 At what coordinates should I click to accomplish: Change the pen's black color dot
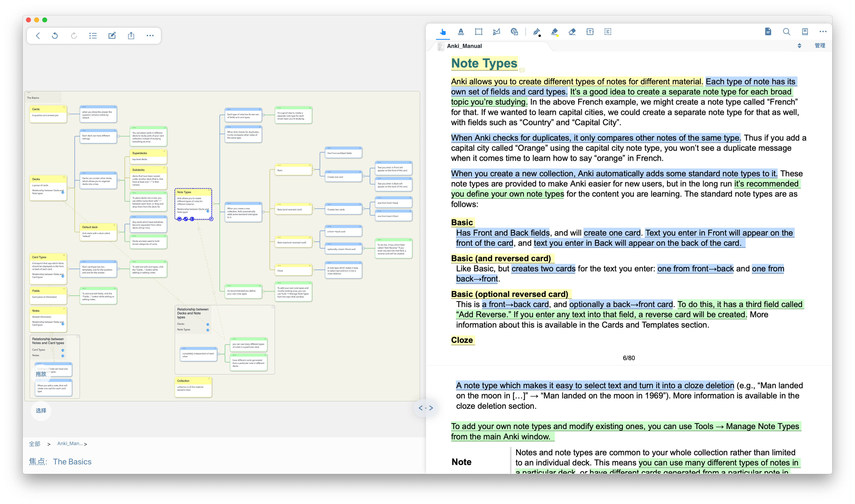click(x=540, y=35)
